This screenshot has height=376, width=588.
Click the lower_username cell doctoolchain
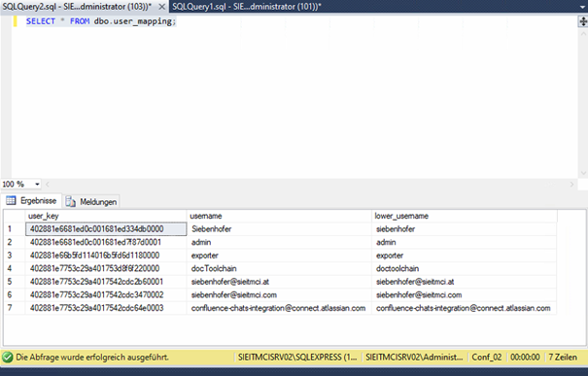click(465, 268)
